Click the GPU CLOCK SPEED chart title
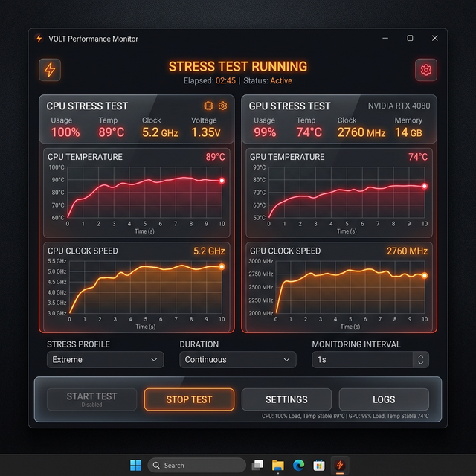Image resolution: width=476 pixels, height=476 pixels. click(x=285, y=251)
